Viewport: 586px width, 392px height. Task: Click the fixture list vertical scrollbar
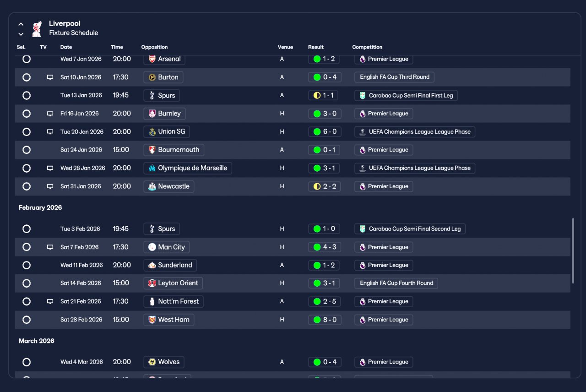(x=573, y=251)
